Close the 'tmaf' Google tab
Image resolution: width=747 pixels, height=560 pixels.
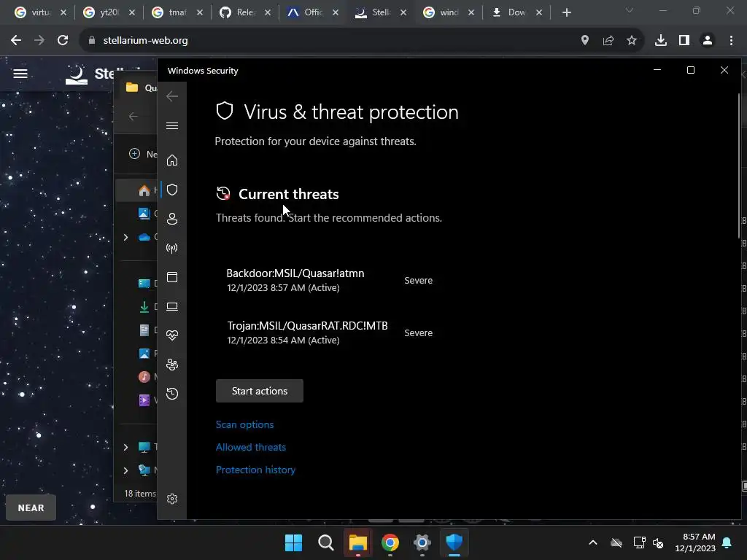(x=200, y=12)
